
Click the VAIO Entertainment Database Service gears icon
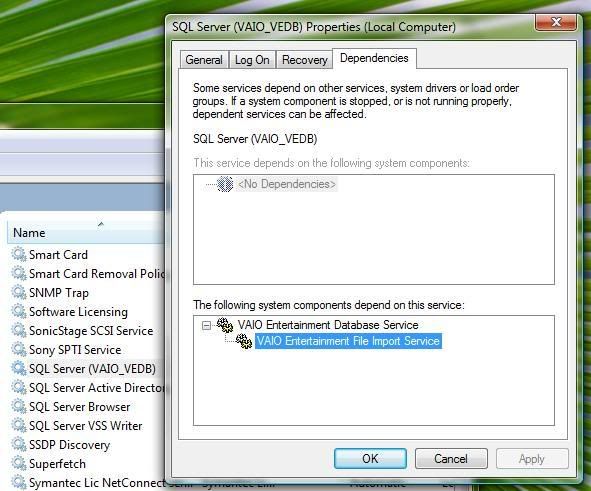coord(225,325)
